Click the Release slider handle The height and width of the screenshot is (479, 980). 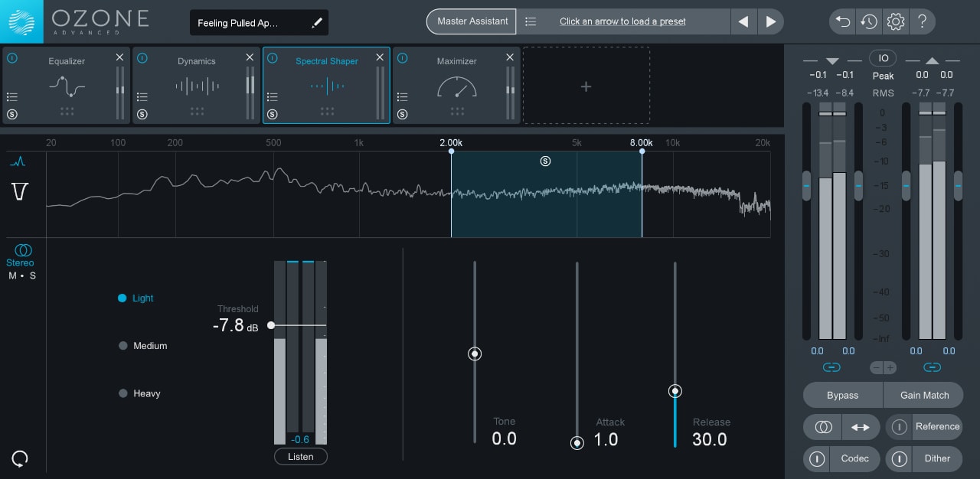click(675, 391)
